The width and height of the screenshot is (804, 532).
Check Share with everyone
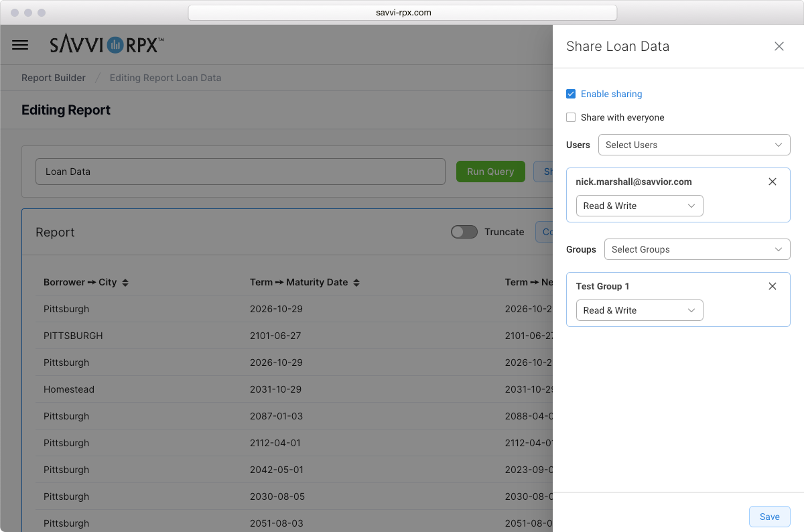coord(571,117)
